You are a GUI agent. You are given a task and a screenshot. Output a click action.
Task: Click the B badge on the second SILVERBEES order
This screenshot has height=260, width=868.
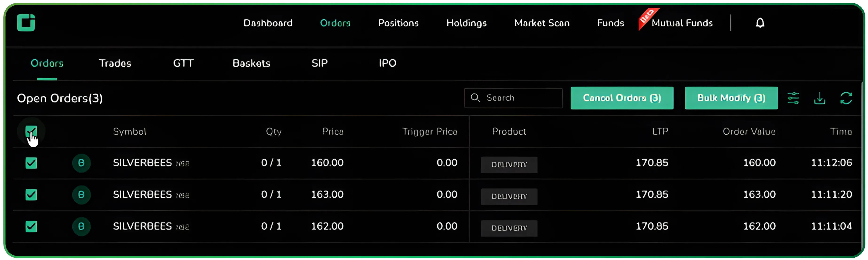point(81,195)
